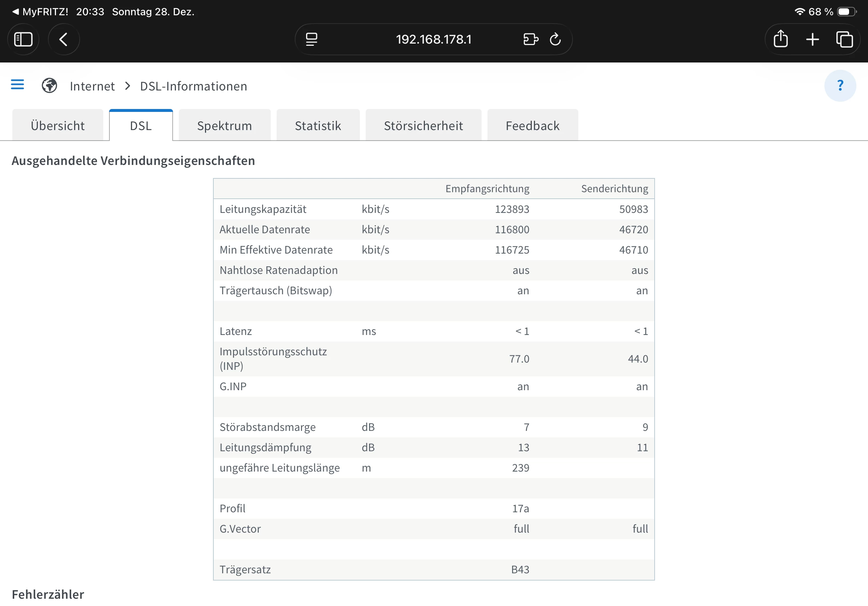This screenshot has width=868, height=606.
Task: Open the hamburger navigation menu
Action: tap(17, 85)
